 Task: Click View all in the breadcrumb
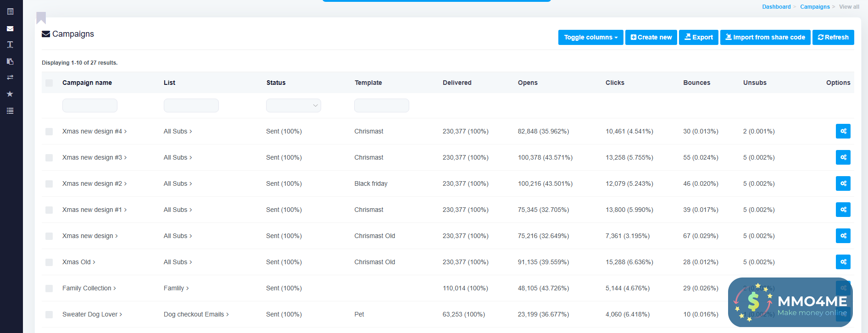point(849,7)
